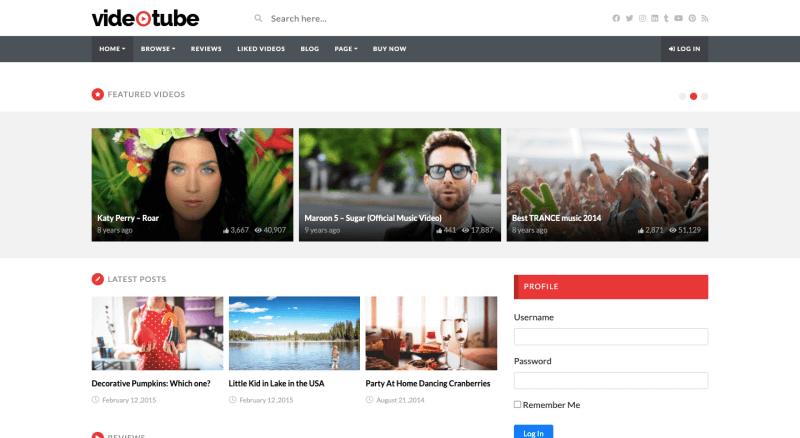Click the videotube logo
Screen dimensions: 800x438
(145, 18)
